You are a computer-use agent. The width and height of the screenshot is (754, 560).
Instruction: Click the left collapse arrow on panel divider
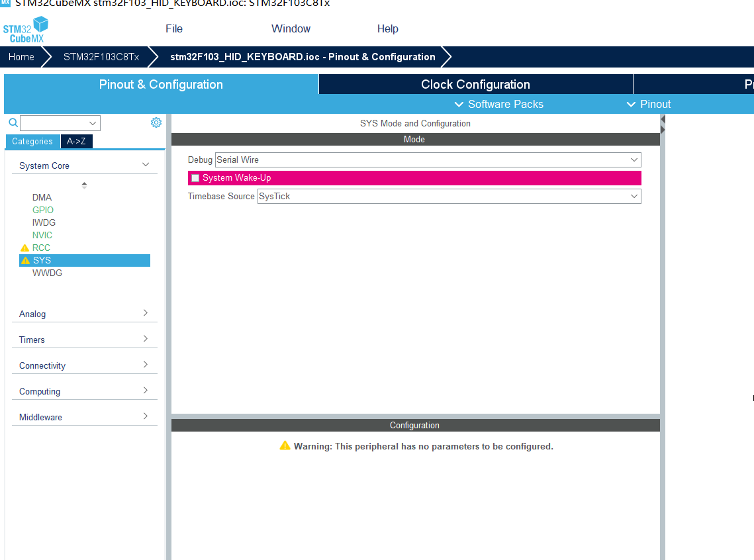[663, 118]
